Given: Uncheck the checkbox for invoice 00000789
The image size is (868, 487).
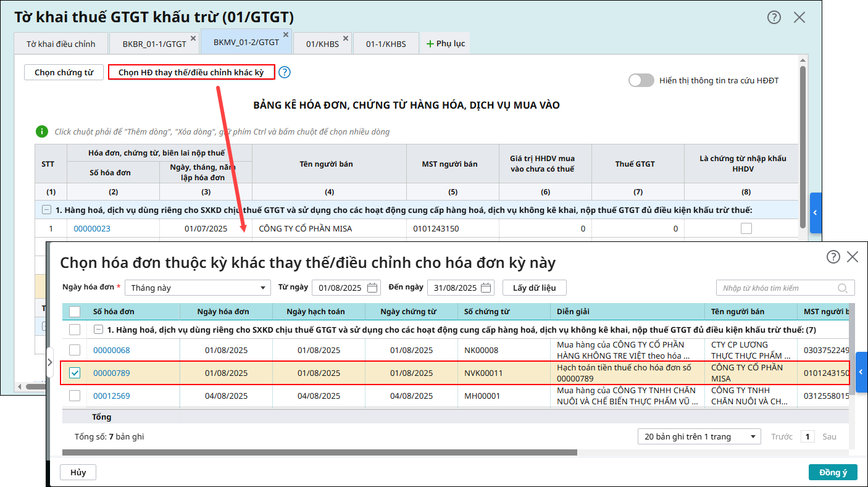Looking at the screenshot, I should click(x=75, y=373).
